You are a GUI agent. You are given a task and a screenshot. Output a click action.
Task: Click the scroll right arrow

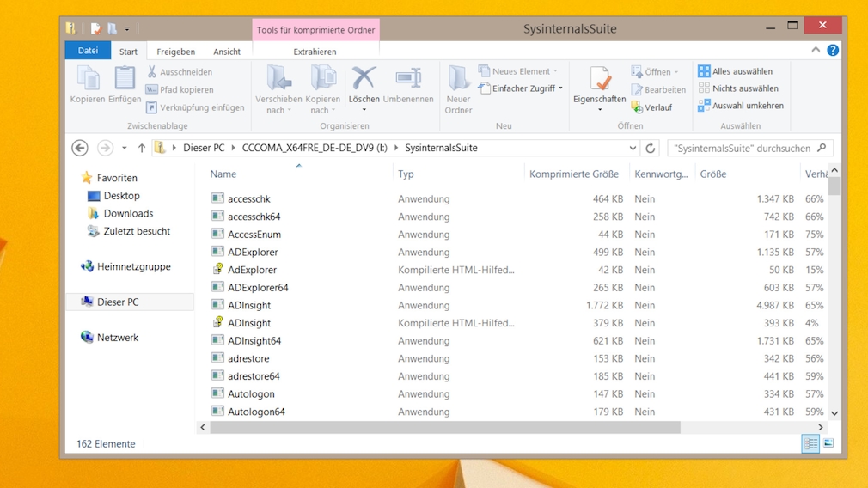point(821,427)
